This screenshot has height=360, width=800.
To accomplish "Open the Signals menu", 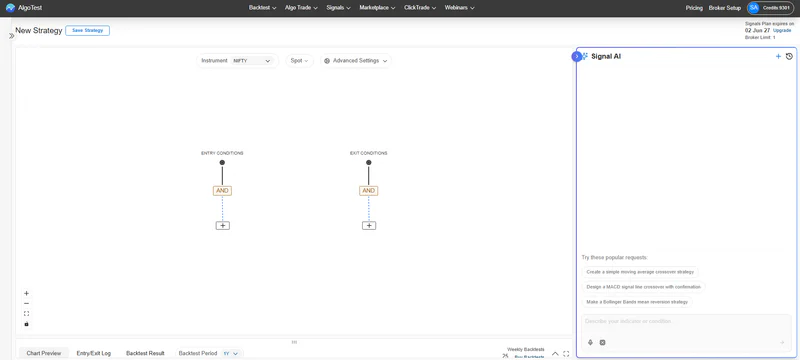I will pos(339,8).
